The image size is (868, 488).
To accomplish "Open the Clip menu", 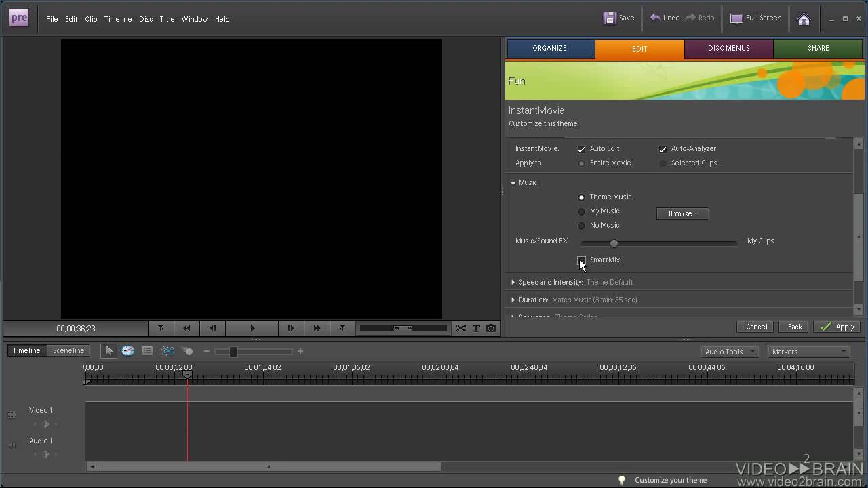I will [91, 19].
